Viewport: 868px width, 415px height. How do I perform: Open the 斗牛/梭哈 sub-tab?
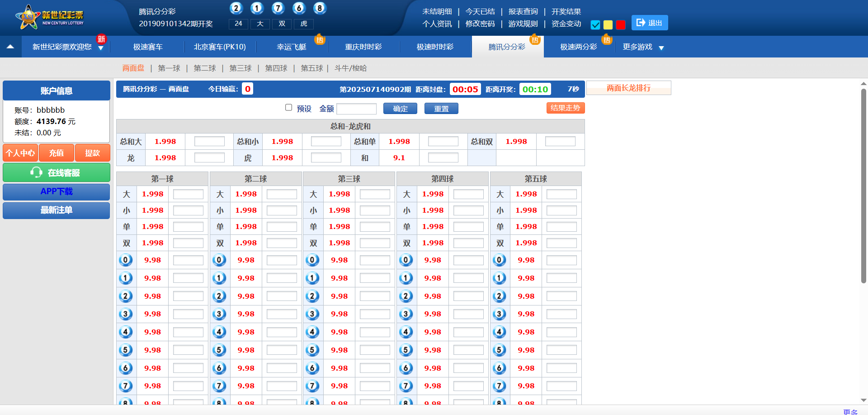350,68
